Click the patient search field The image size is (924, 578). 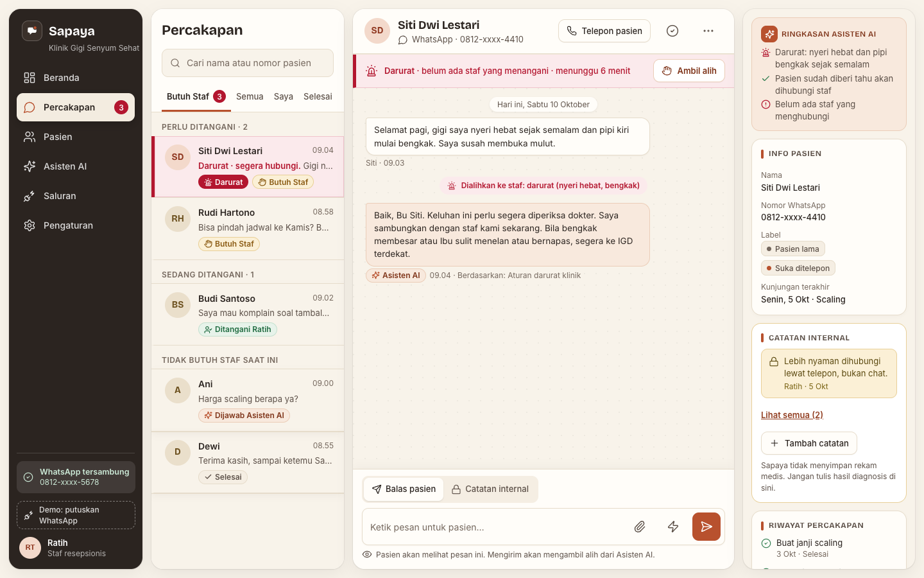pos(248,63)
